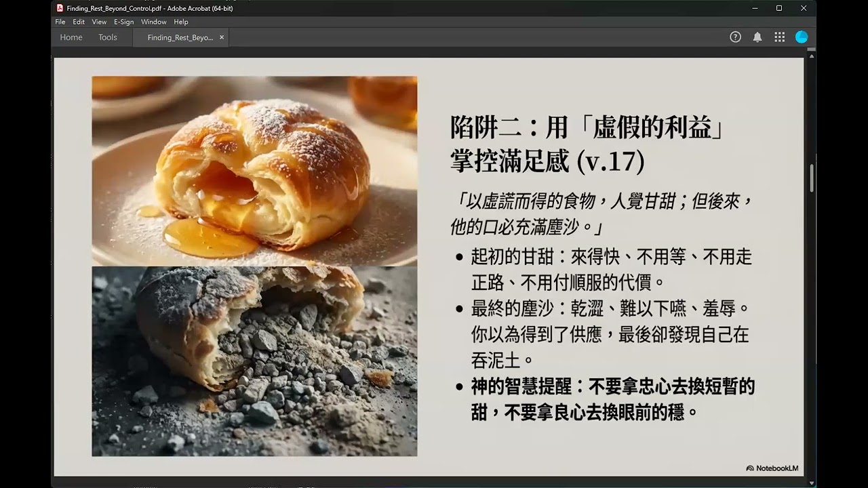The width and height of the screenshot is (868, 488).
Task: Click the bullet 最終的塵沙：乾澀、難以下嚥、羞辱。
Action: [612, 310]
